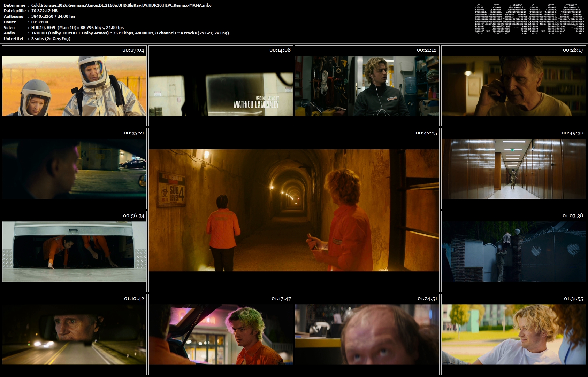Click the file name ending in Remux-MAMA.mkv

[121, 5]
